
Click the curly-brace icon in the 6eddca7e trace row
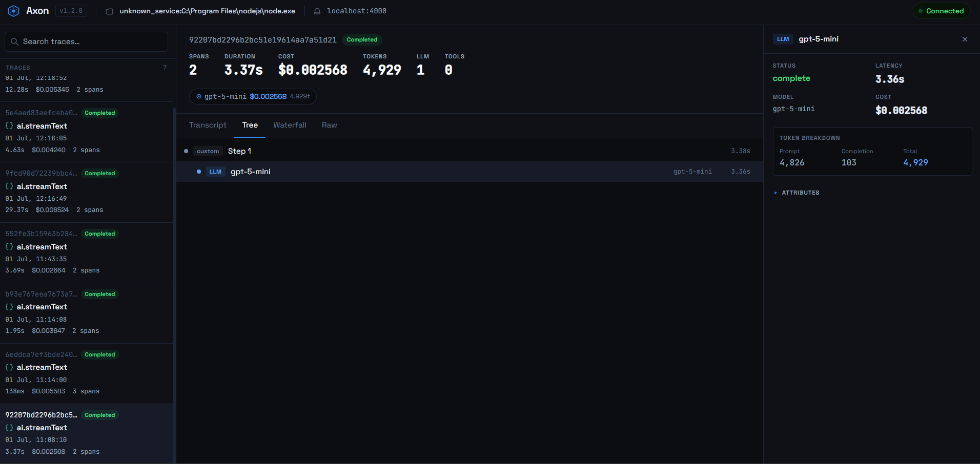(x=9, y=367)
